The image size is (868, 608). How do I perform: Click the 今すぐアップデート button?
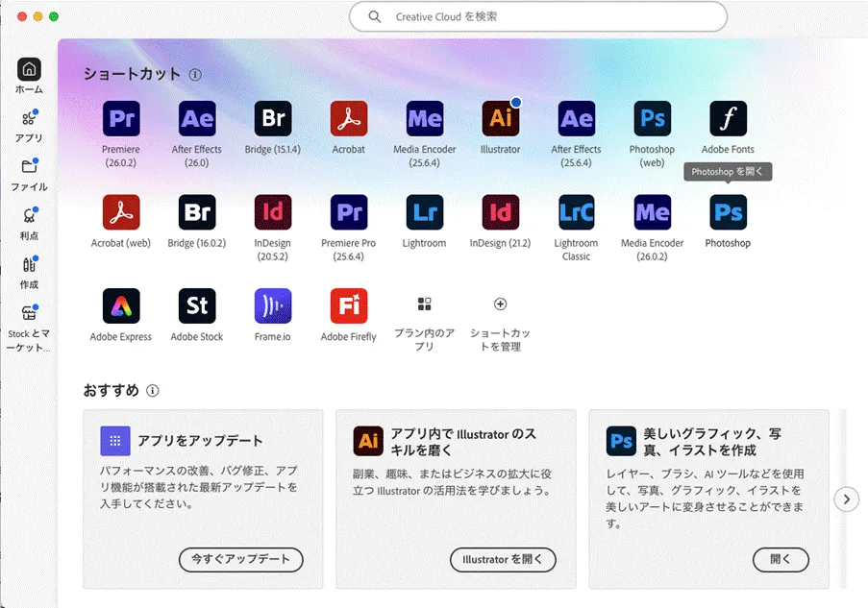pyautogui.click(x=239, y=560)
